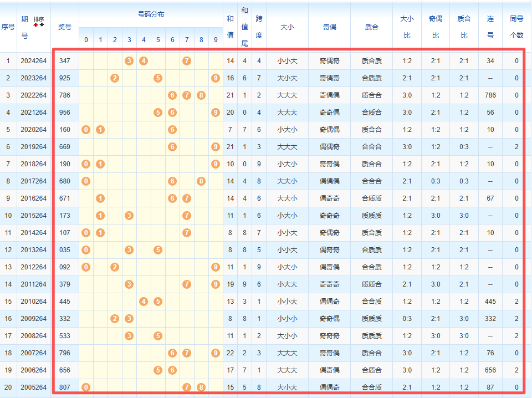This screenshot has height=398, width=532.
Task: Click the red ascending sort arrow
Action: pos(36,25)
